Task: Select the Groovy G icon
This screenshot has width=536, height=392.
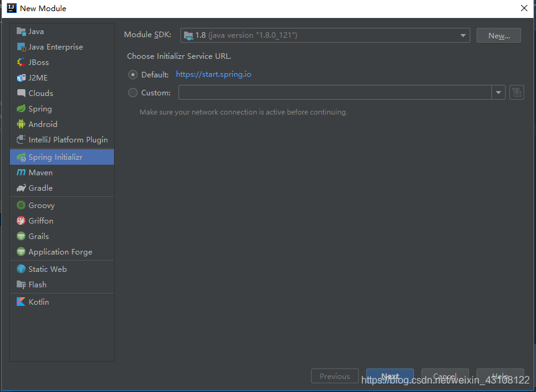Action: pyautogui.click(x=21, y=205)
